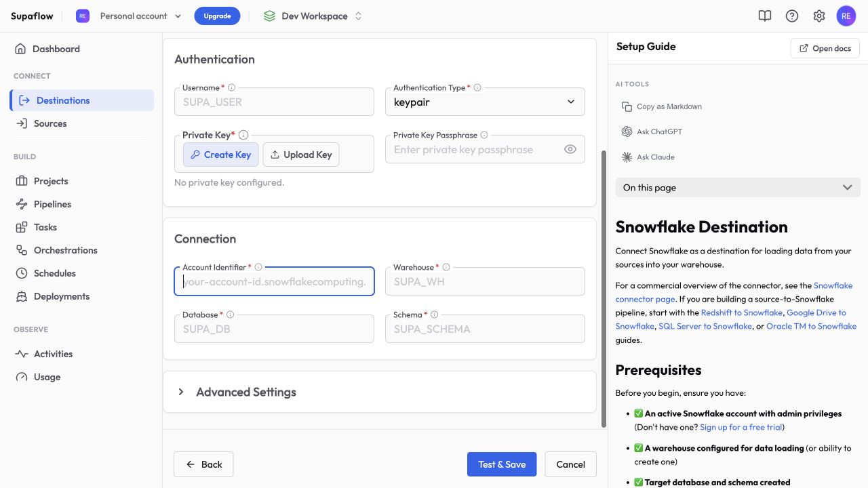Click the form's vertical scrollbar
Image resolution: width=868 pixels, height=488 pixels.
603,288
